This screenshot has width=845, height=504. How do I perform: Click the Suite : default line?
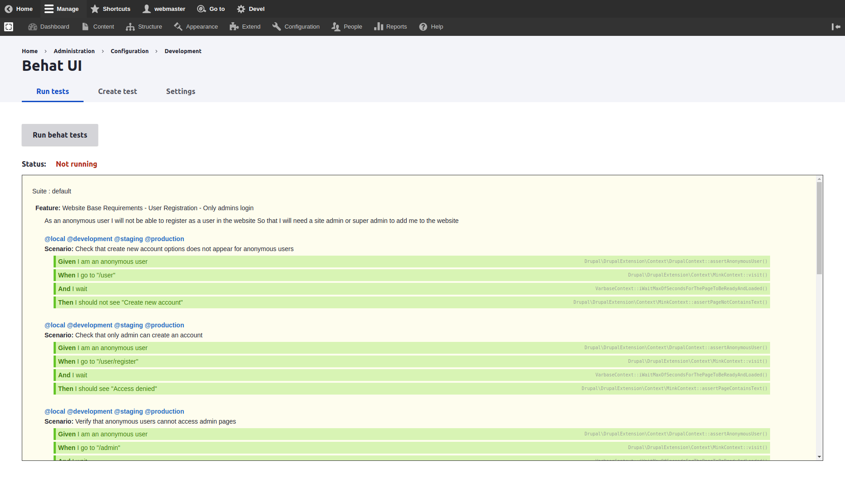(52, 191)
